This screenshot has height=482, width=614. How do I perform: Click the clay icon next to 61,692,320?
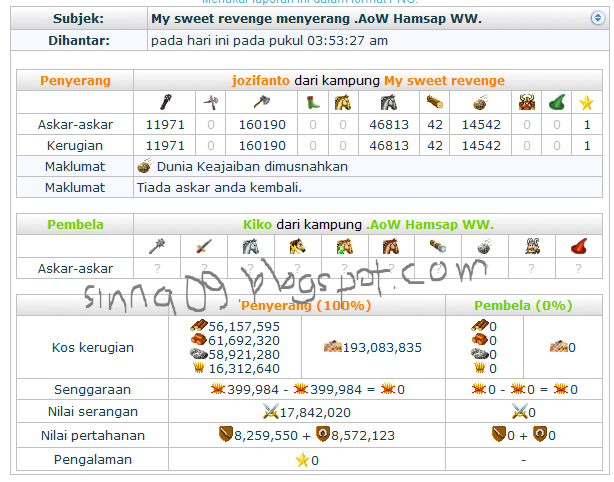click(x=199, y=340)
